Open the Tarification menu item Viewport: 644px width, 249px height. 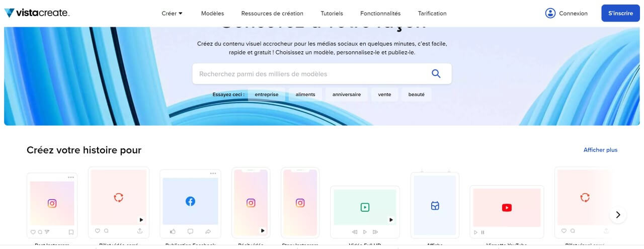[432, 14]
